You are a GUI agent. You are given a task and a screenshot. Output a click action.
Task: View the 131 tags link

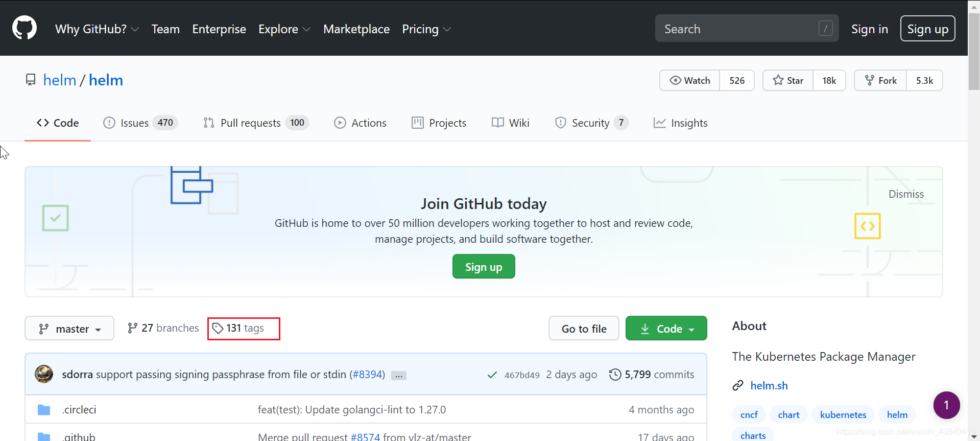pos(238,328)
